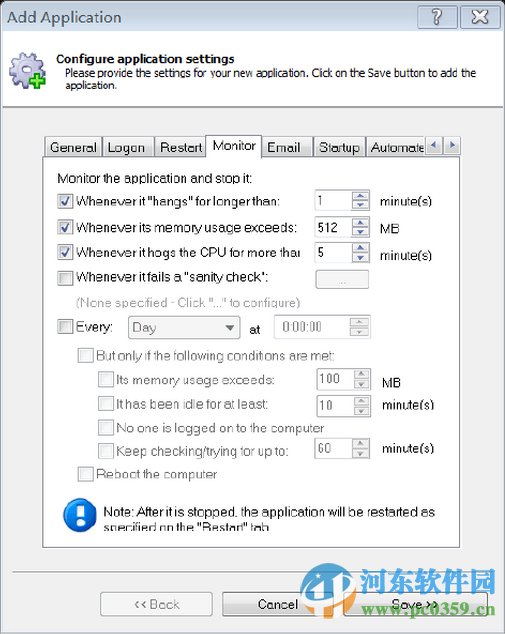Switch to the Startup tab
This screenshot has height=634, width=505.
click(339, 147)
